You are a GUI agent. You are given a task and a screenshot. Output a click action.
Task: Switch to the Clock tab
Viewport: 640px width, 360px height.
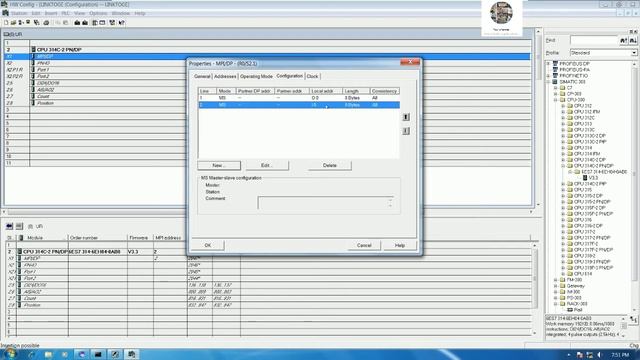[312, 76]
